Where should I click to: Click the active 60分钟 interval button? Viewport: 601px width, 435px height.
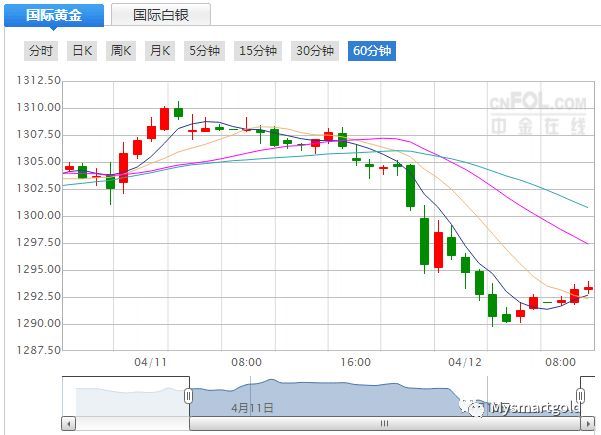(372, 51)
